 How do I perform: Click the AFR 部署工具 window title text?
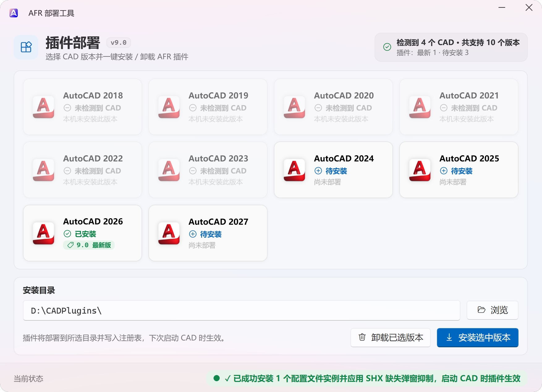point(51,13)
